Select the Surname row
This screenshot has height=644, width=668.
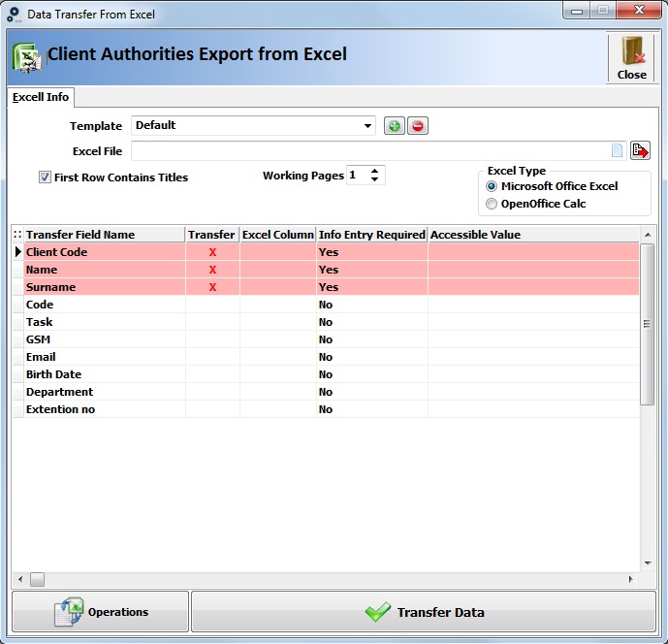(x=326, y=287)
